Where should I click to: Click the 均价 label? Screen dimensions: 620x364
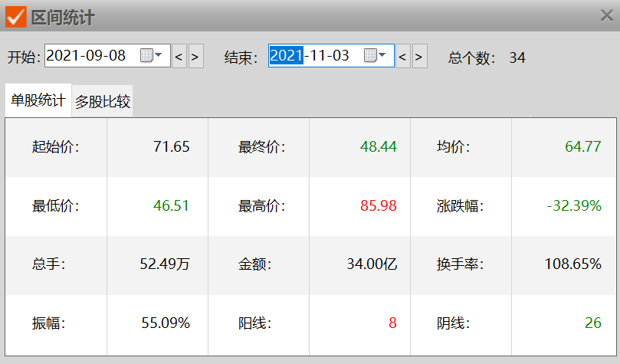pos(453,146)
